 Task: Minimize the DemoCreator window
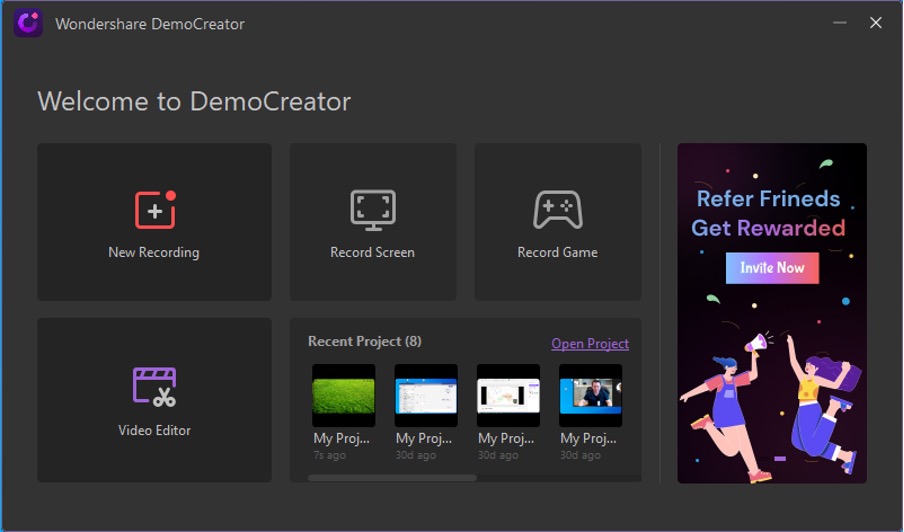click(839, 23)
